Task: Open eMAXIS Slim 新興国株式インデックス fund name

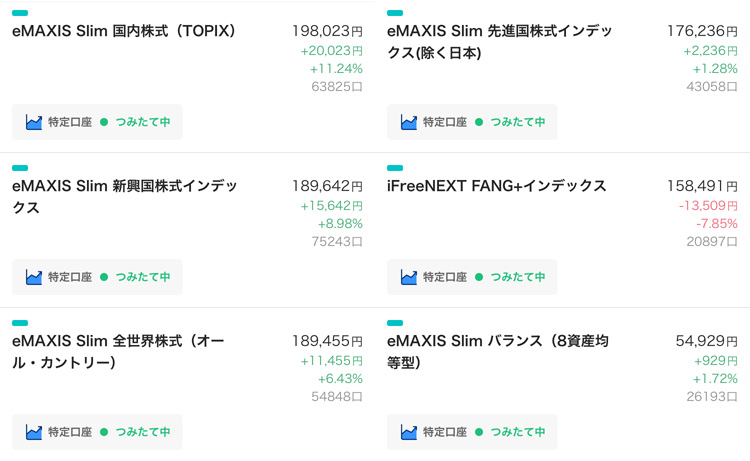Action: (124, 197)
